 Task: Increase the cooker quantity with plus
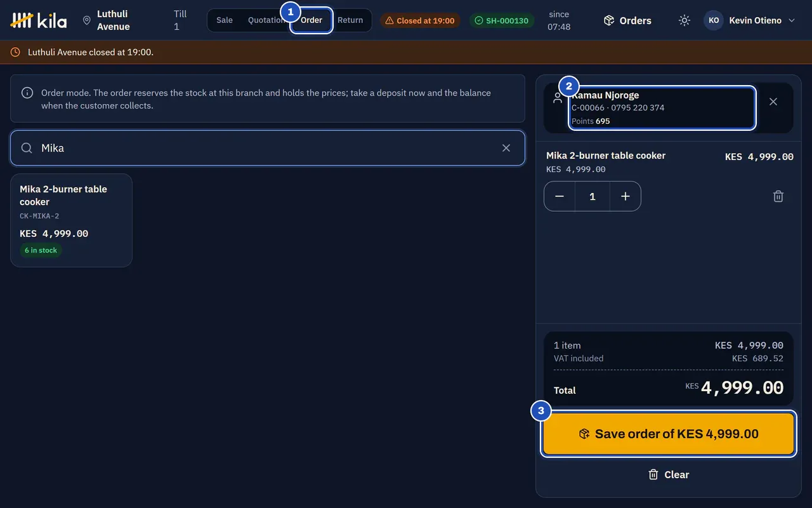tap(625, 196)
